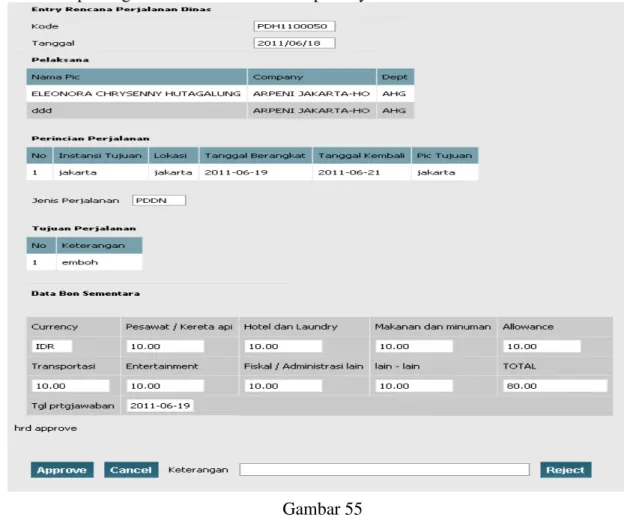Click ARPENI JAKARTA-HO in ELEONORA's row
624x517 pixels.
click(312, 94)
